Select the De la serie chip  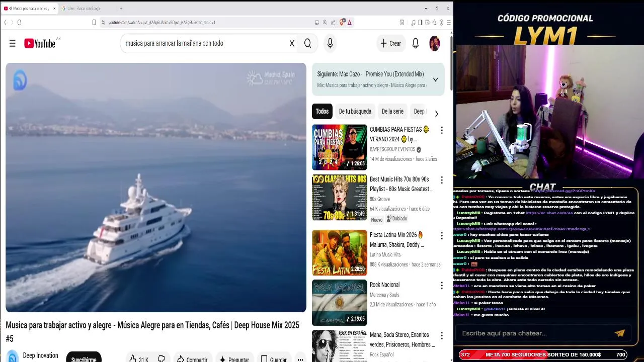pyautogui.click(x=392, y=112)
